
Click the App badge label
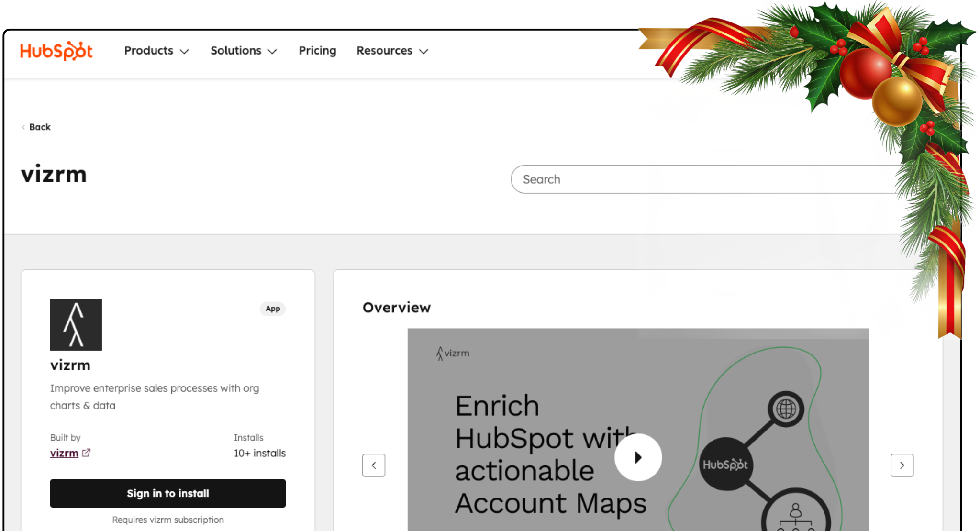tap(273, 309)
